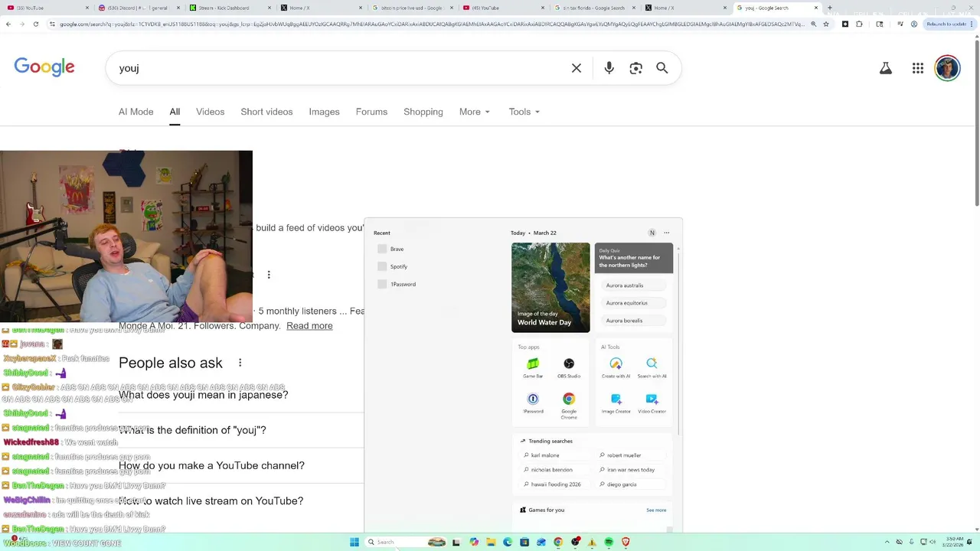Expand the Tools dropdown

(524, 112)
